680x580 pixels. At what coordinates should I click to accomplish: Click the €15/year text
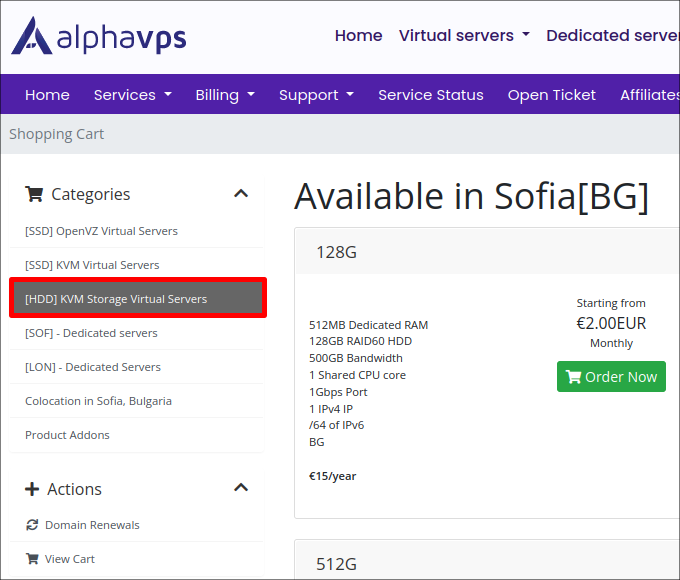pos(332,476)
